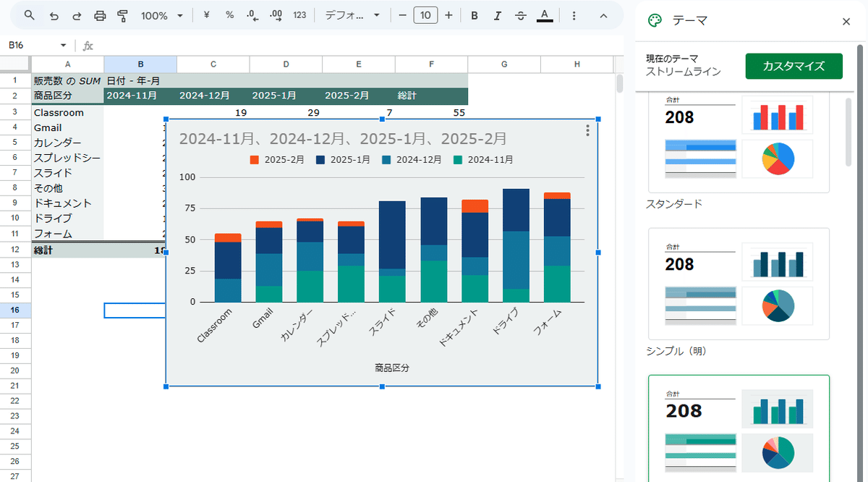Open the text color picker
The height and width of the screenshot is (482, 868).
545,15
